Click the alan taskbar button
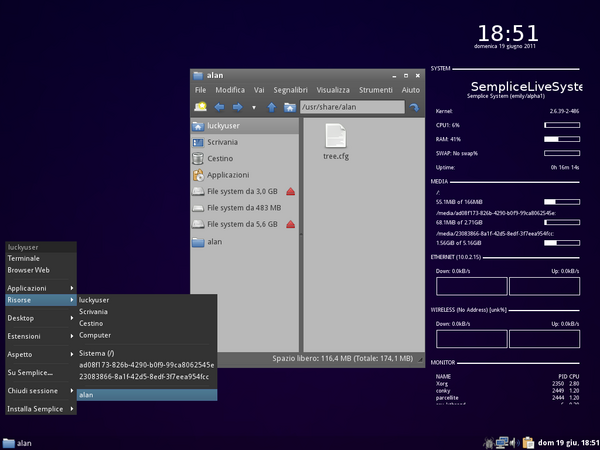The width and height of the screenshot is (600, 450). click(18, 442)
